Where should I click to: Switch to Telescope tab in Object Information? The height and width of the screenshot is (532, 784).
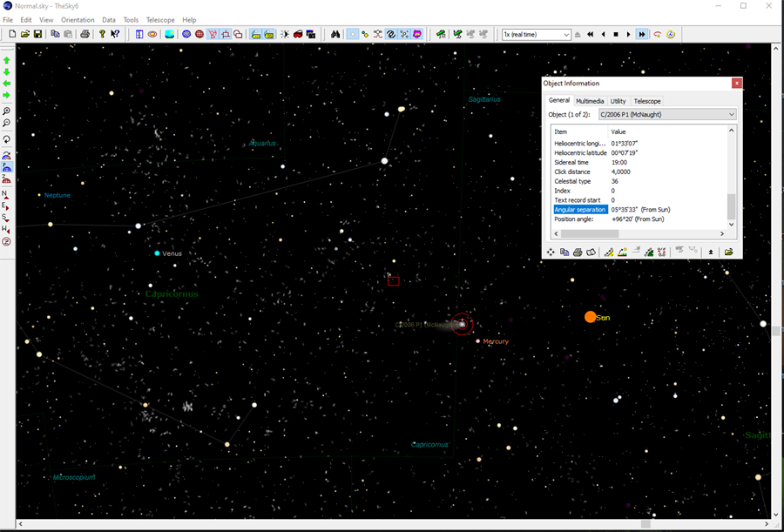click(647, 101)
